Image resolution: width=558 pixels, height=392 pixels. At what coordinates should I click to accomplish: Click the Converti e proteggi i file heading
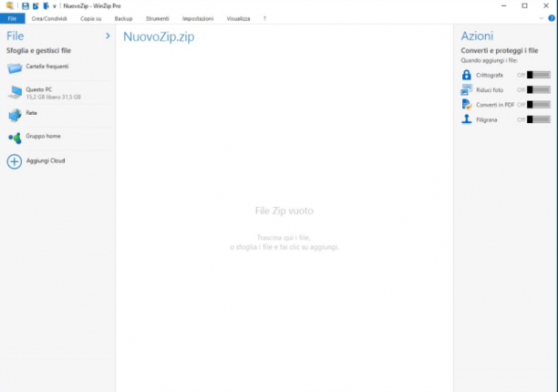(x=500, y=50)
